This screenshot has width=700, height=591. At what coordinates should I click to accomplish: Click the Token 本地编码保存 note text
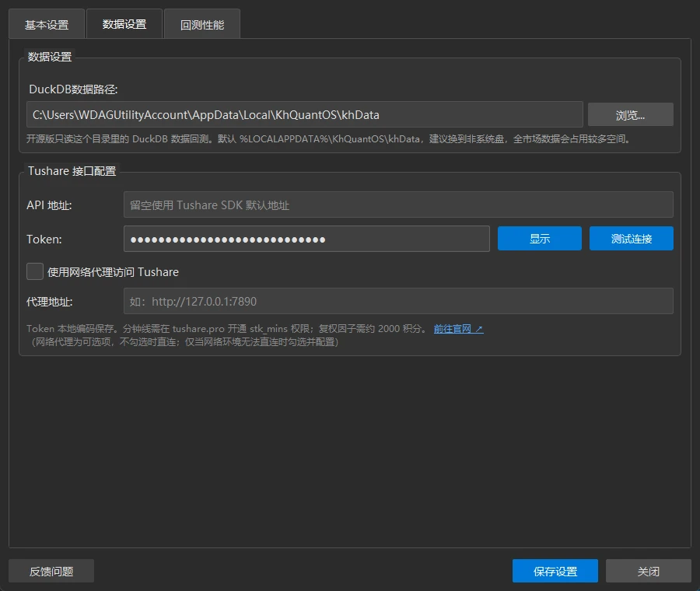(x=227, y=329)
